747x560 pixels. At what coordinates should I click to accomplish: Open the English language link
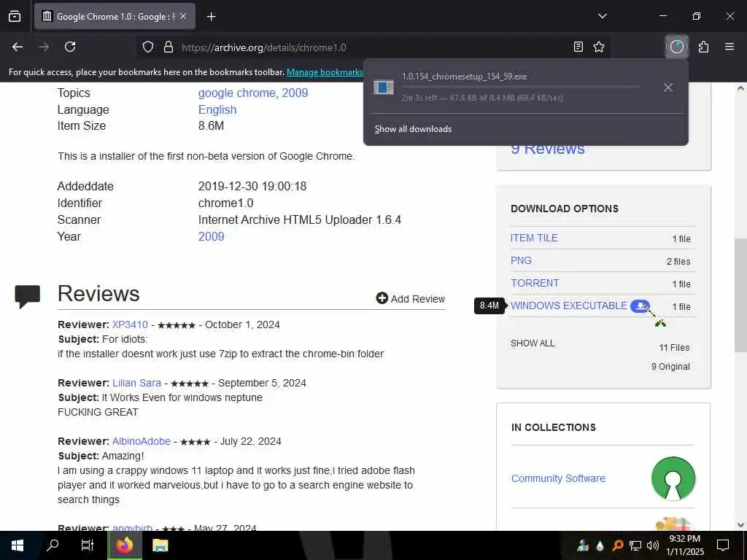[217, 109]
